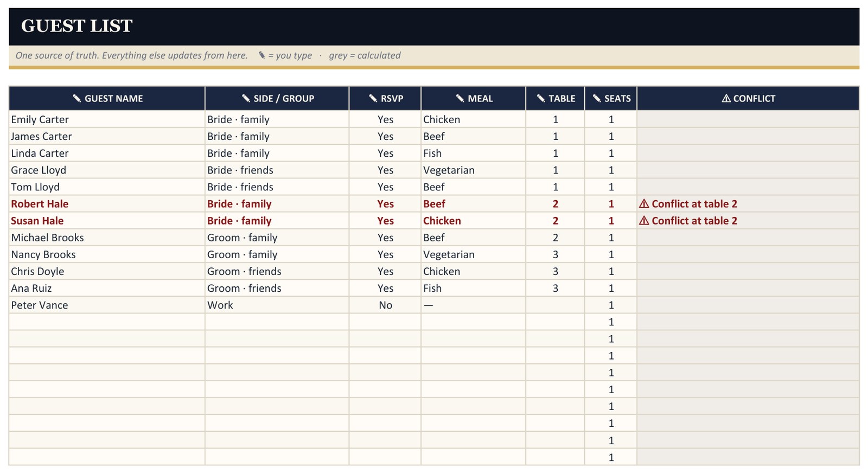The width and height of the screenshot is (868, 474).
Task: Select the Chris Doyle name cell
Action: tap(107, 271)
